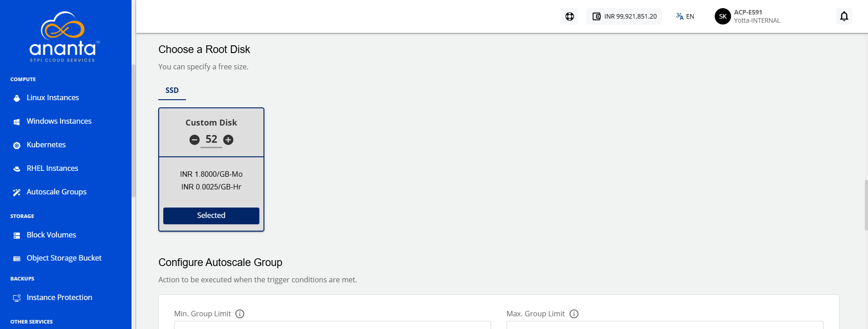Open Windows Instances icon in sidebar
Image resolution: width=868 pixels, height=329 pixels.
[x=17, y=121]
